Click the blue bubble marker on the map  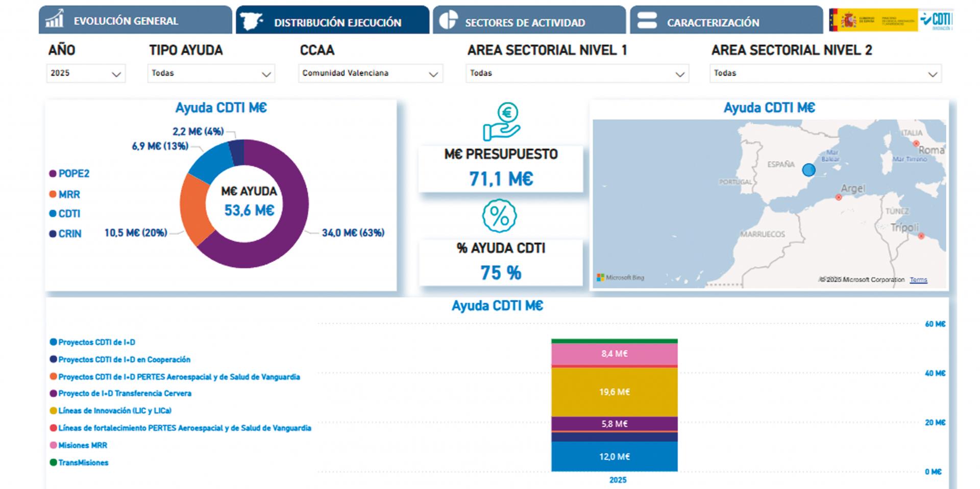(x=808, y=170)
